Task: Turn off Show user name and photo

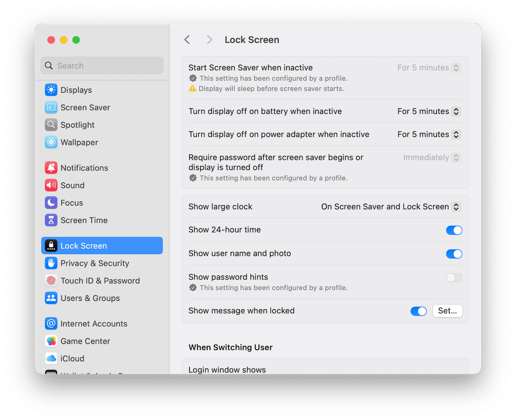Action: 454,254
